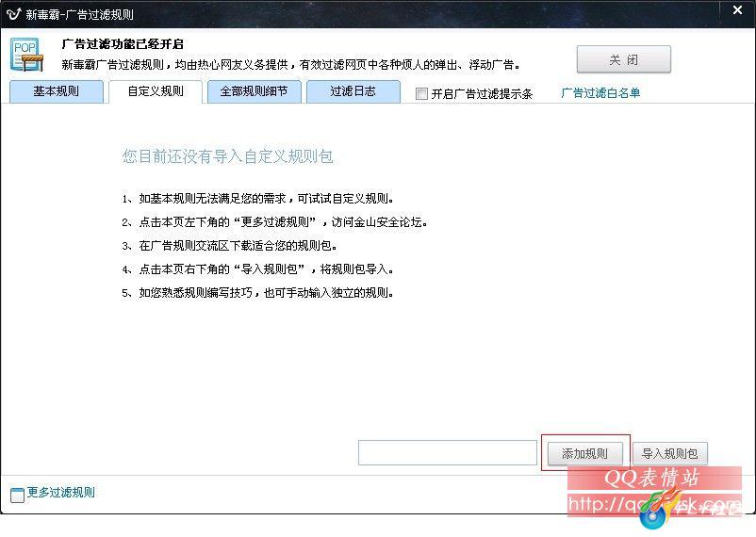Open the 全部规则细节 tab
756x537 pixels.
coord(255,91)
